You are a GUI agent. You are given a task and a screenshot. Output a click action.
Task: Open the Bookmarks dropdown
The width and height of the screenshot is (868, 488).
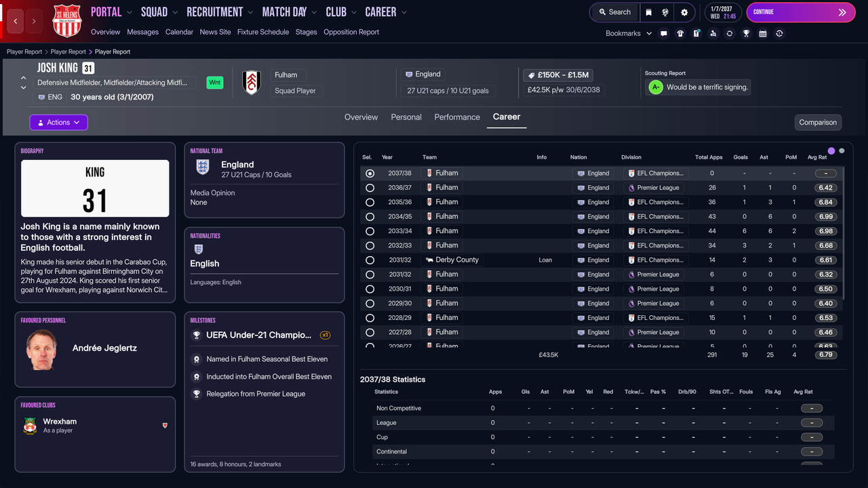pos(629,33)
